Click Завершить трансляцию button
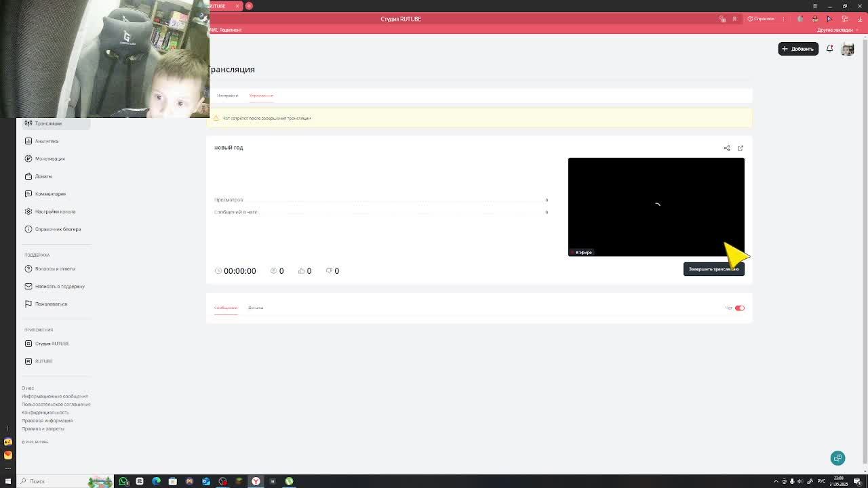The image size is (868, 488). coord(714,269)
